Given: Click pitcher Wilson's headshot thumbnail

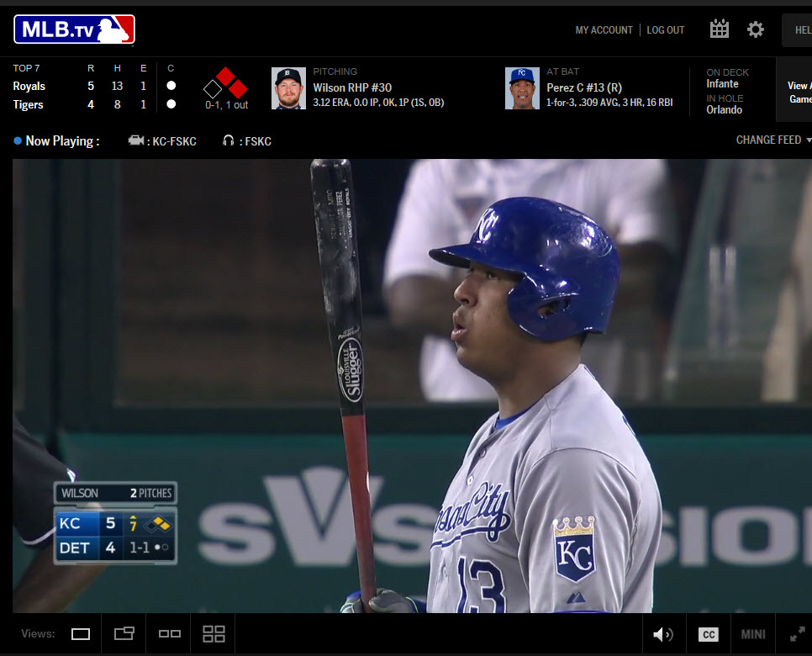Looking at the screenshot, I should click(288, 88).
